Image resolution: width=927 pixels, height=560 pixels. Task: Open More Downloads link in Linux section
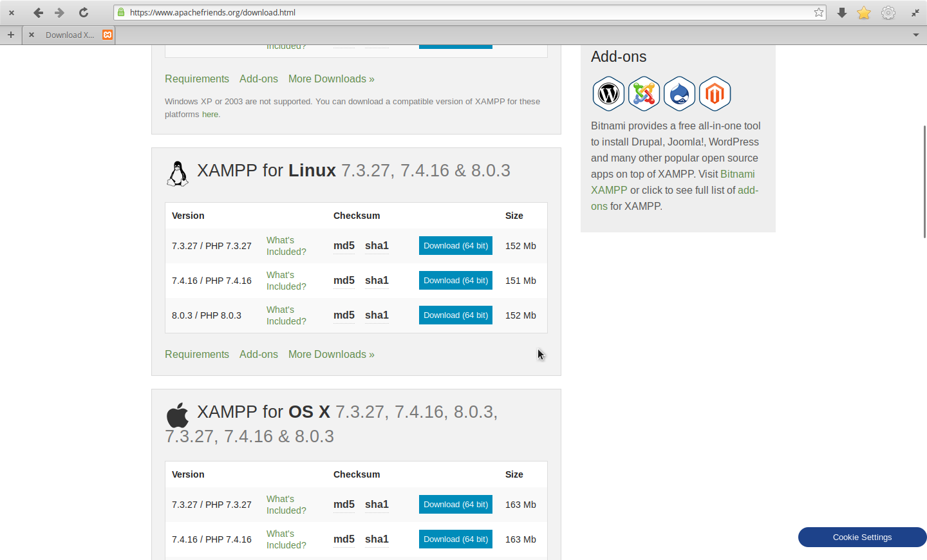tap(332, 355)
